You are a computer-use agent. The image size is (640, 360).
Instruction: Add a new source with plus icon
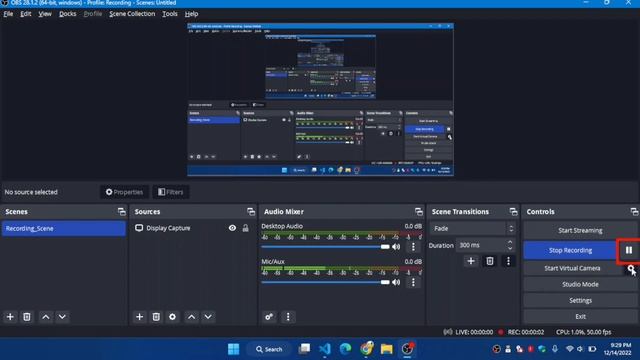click(x=140, y=317)
